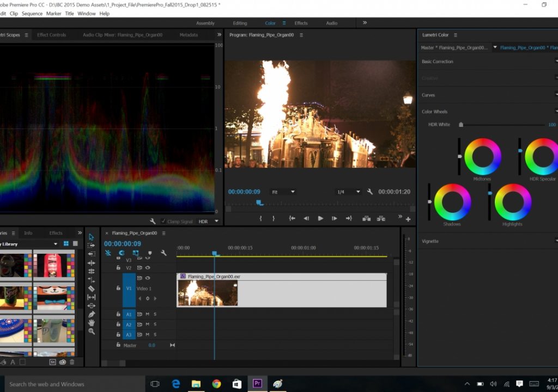Select the Zoom magnifier tool
558x392 pixels.
pyautogui.click(x=92, y=332)
